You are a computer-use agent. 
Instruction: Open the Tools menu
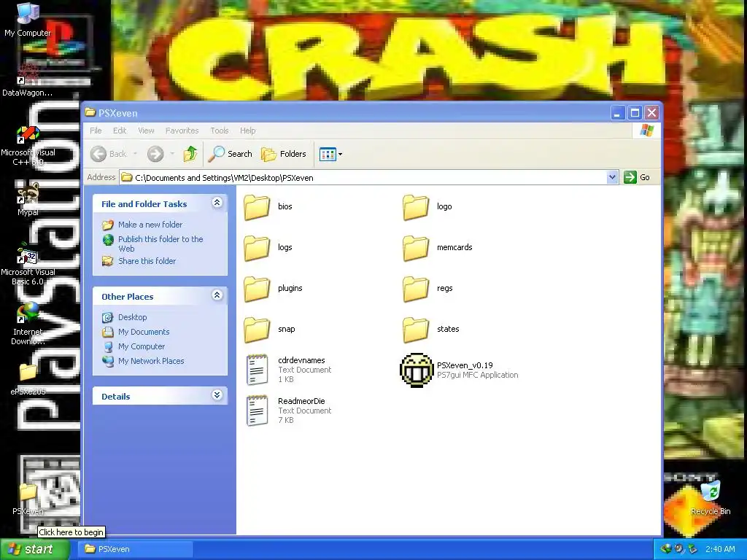pos(220,131)
